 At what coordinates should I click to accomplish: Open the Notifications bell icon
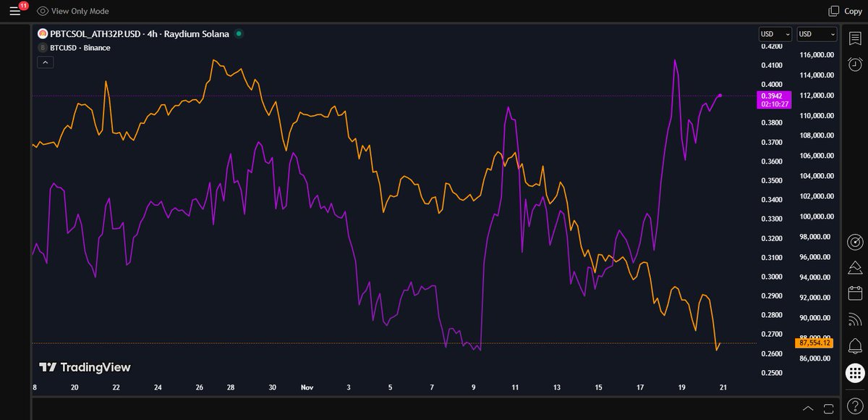tap(855, 345)
